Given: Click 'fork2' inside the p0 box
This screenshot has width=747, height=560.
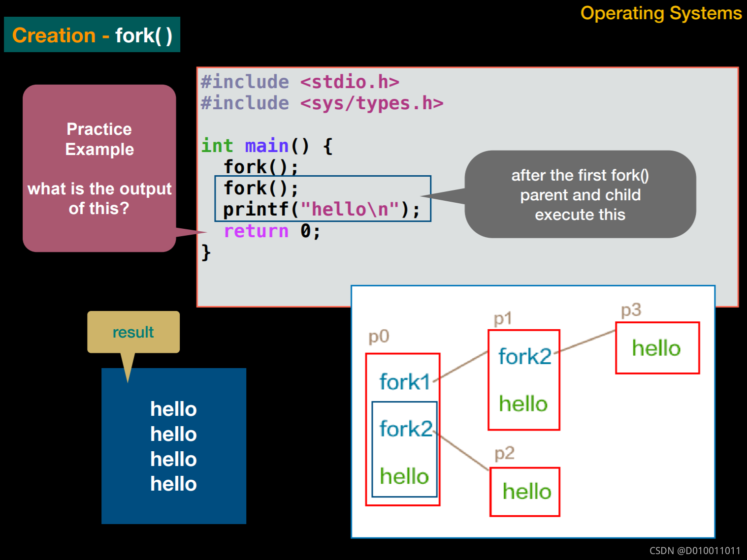Looking at the screenshot, I should pyautogui.click(x=406, y=429).
